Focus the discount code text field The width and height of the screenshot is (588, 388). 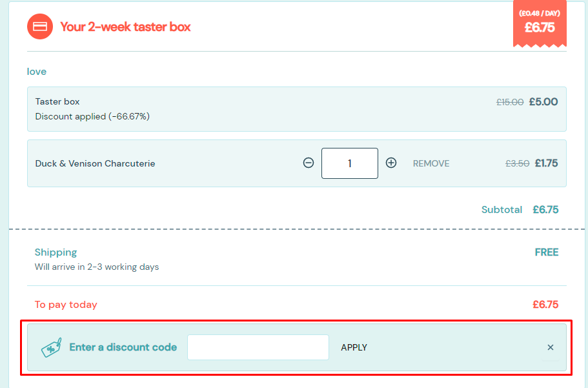(x=258, y=347)
